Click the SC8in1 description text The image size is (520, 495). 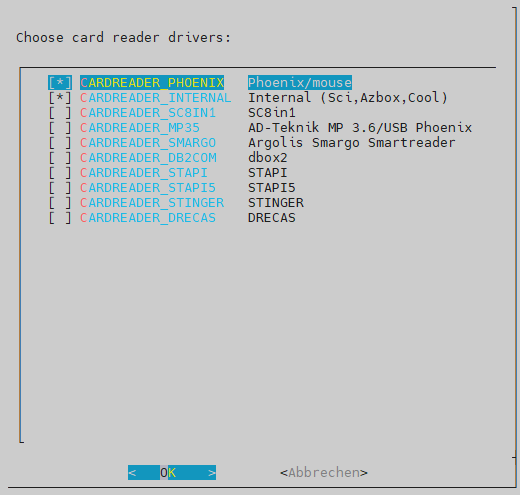(x=272, y=113)
